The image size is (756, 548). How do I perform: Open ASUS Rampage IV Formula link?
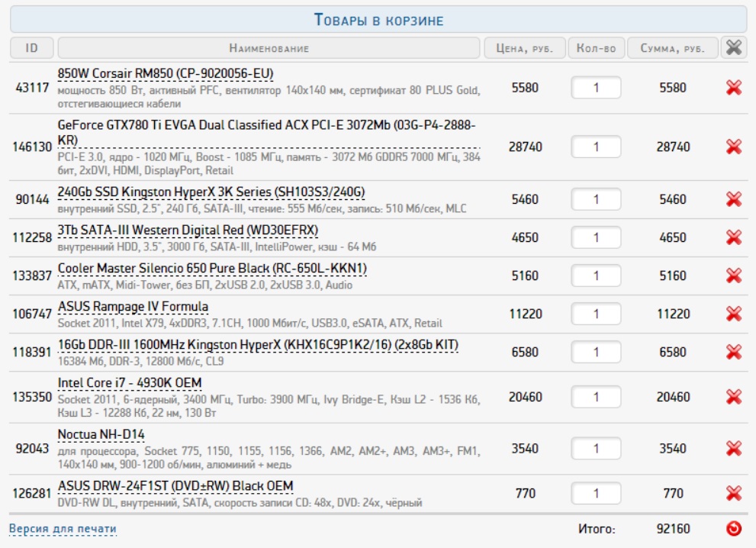tap(133, 306)
